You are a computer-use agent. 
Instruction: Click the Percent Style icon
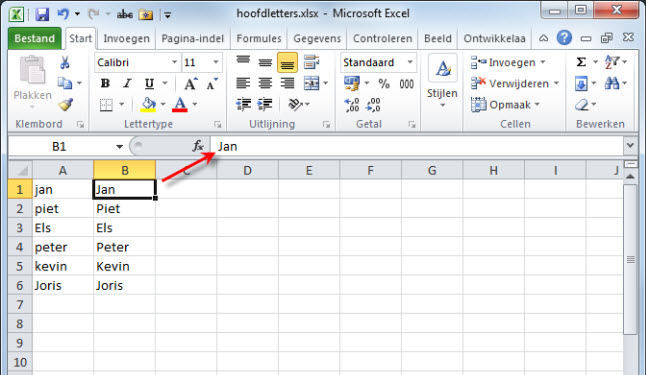tap(384, 84)
